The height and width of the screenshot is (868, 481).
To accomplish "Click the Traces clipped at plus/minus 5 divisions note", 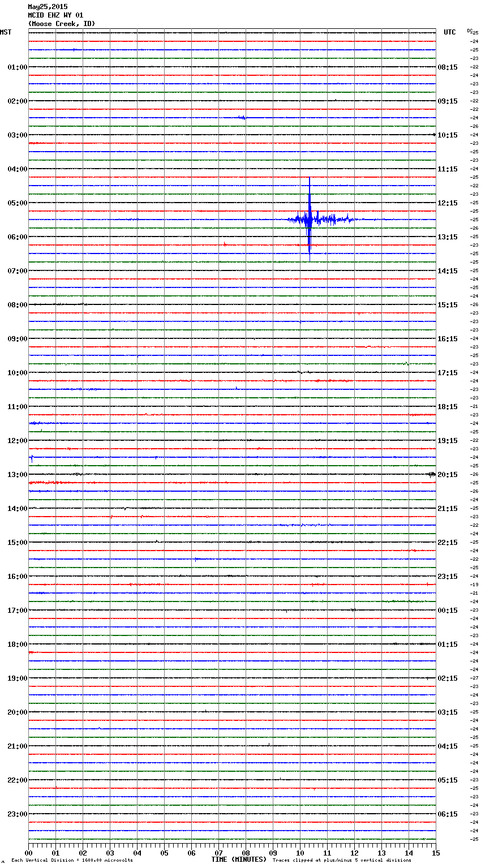I will coord(342,861).
